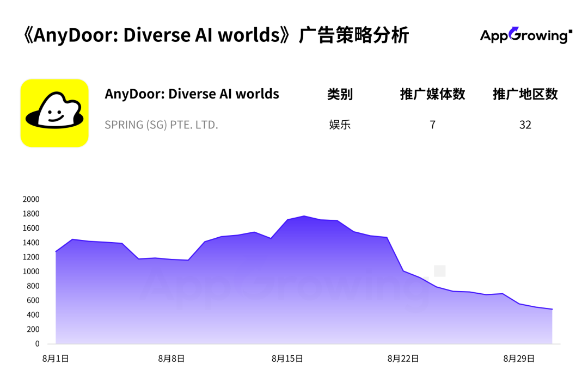Click the x-axis label '8月29日'
Screen dimensions: 588x389
(519, 359)
